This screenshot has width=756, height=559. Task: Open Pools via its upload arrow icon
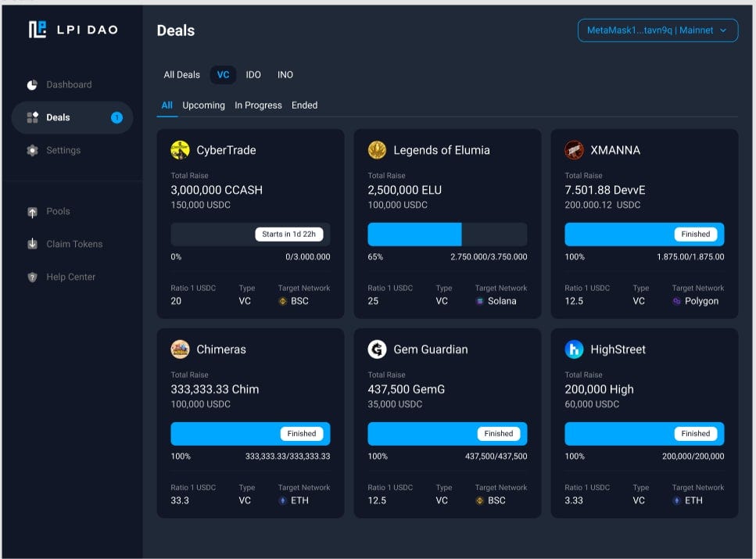coord(32,212)
